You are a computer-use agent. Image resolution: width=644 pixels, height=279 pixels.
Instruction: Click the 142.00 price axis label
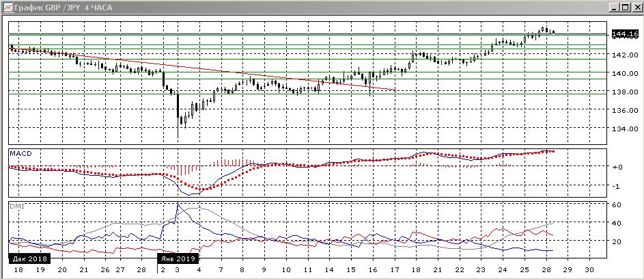pos(625,55)
